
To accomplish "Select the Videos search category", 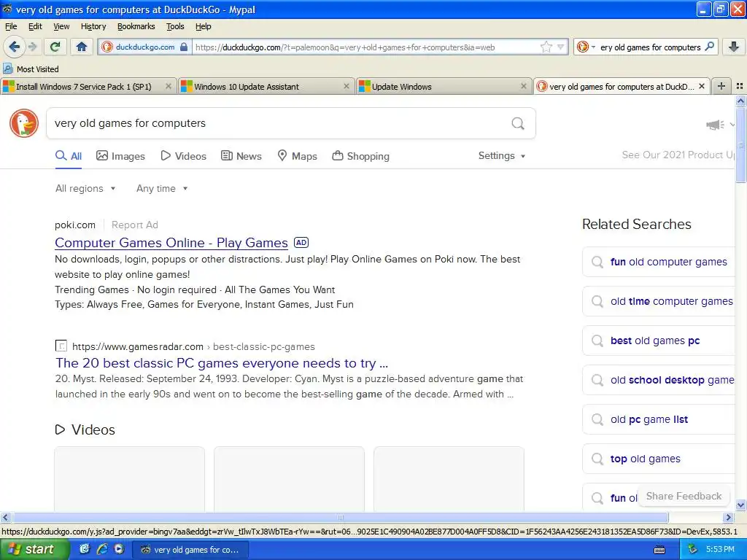I will [x=183, y=156].
